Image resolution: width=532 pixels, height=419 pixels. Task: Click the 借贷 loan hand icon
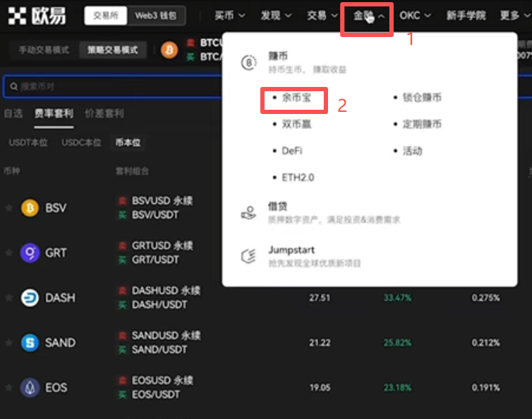249,213
